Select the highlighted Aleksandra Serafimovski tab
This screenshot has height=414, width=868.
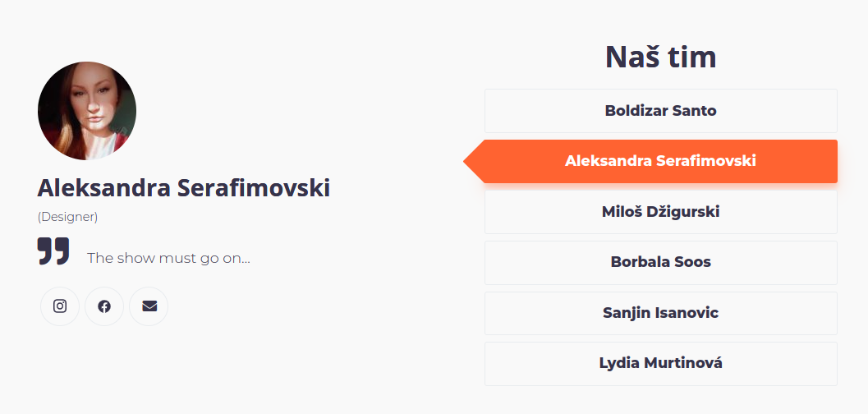pos(660,161)
